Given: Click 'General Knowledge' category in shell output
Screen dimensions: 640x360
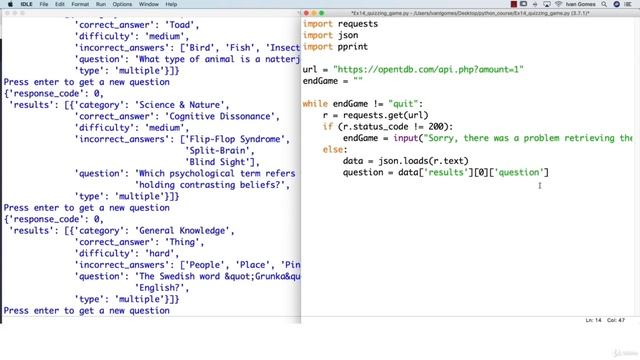Looking at the screenshot, I should point(182,231).
